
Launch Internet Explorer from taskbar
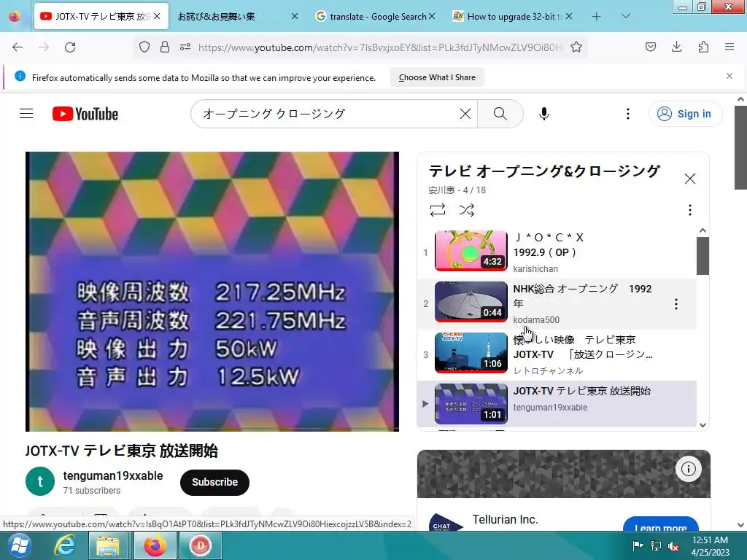click(x=64, y=545)
